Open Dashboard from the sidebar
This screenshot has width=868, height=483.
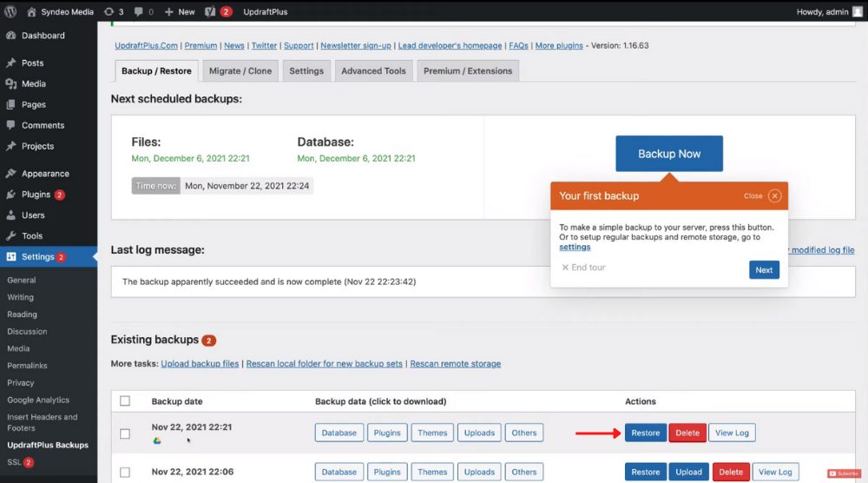(x=43, y=36)
